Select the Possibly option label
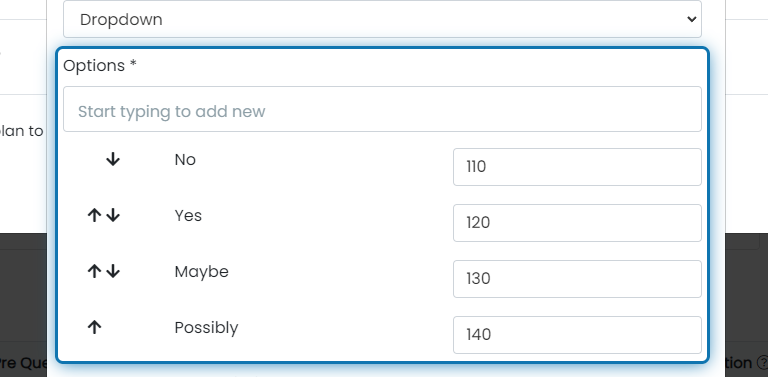This screenshot has height=377, width=768. click(x=206, y=328)
